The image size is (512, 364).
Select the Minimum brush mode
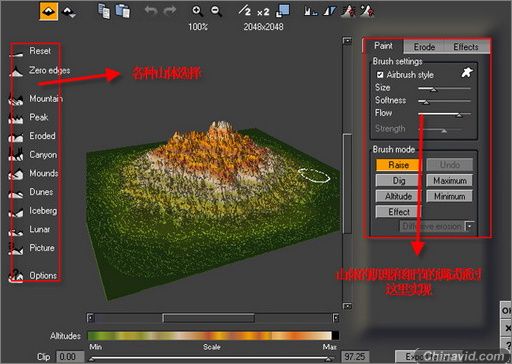coord(449,196)
